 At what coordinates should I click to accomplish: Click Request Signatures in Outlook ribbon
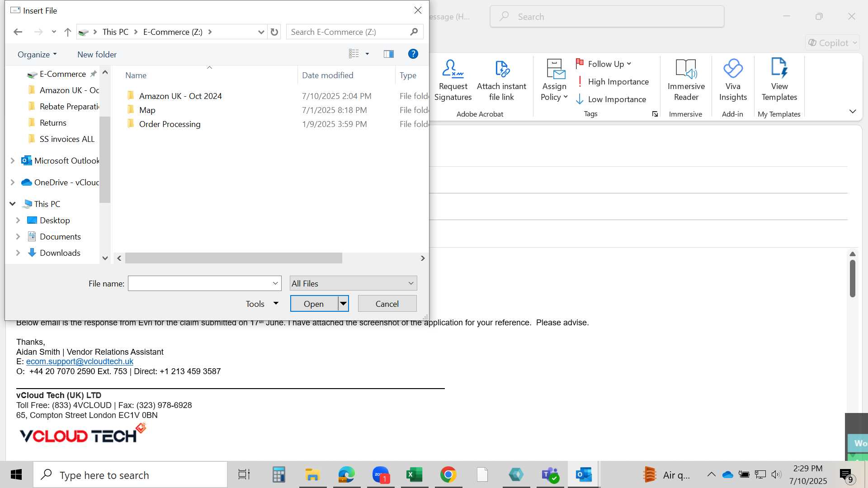pos(453,80)
